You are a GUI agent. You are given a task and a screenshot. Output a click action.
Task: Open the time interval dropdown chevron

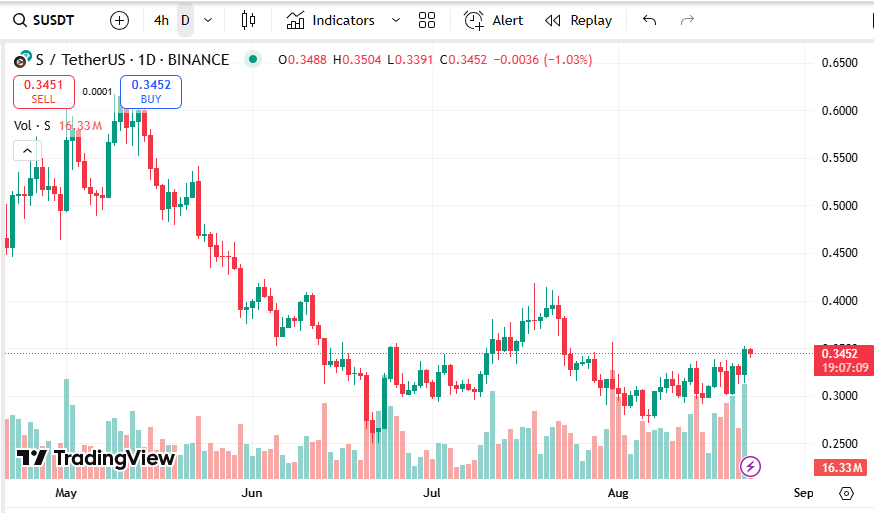click(207, 20)
